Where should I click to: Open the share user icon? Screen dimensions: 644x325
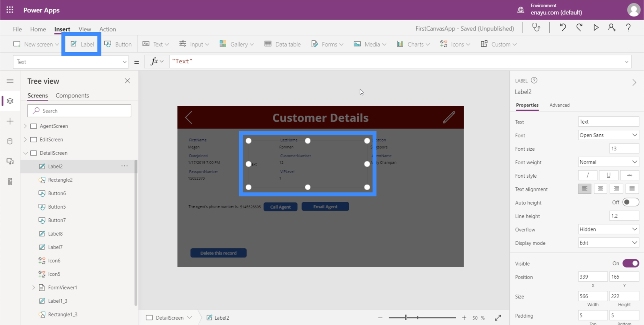click(612, 28)
